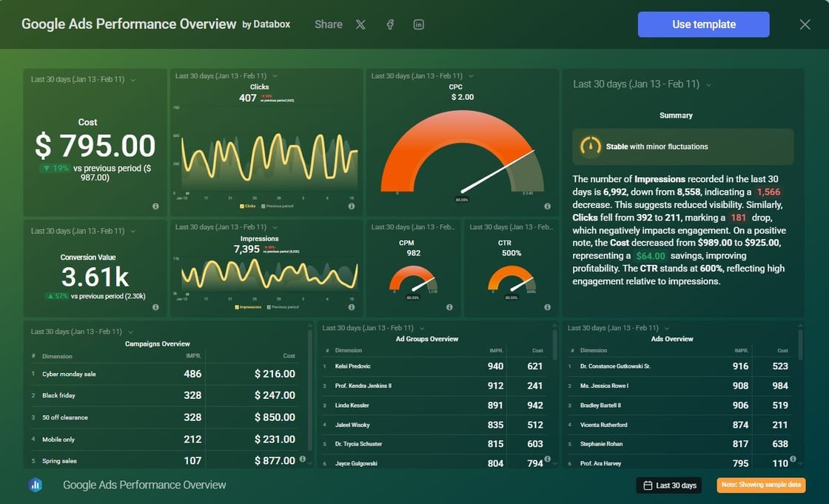Open the Last 30 days selector in the footer
This screenshot has width=829, height=504.
click(668, 485)
